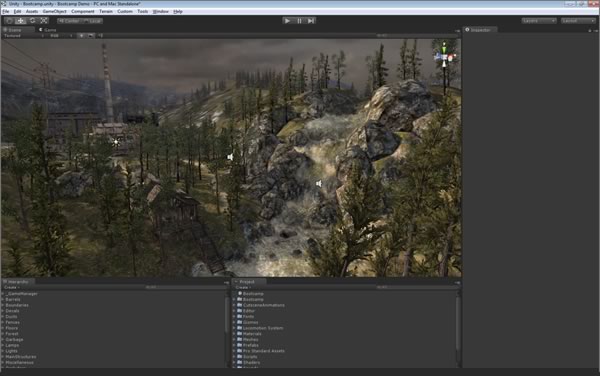Open the Help menu
Image resolution: width=600 pixels, height=376 pixels.
tap(178, 11)
